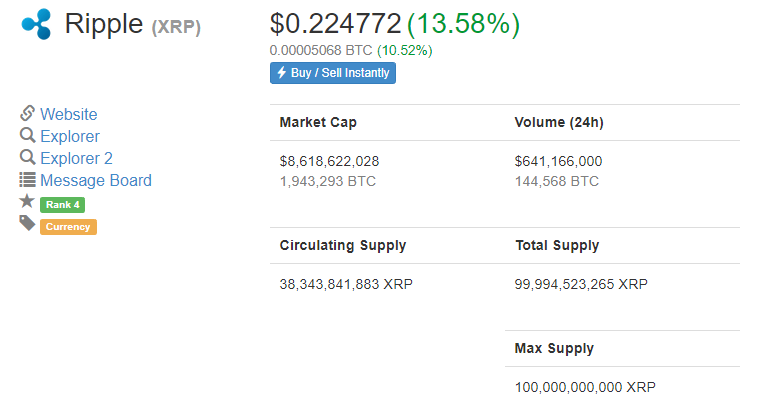Click the Ripple heading title
The width and height of the screenshot is (770, 412).
coord(104,24)
